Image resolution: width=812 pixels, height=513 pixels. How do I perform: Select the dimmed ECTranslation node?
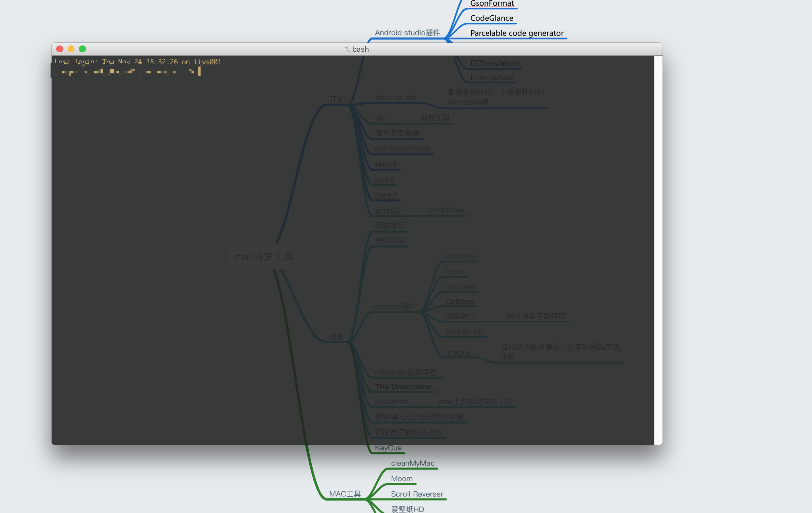pyautogui.click(x=494, y=63)
